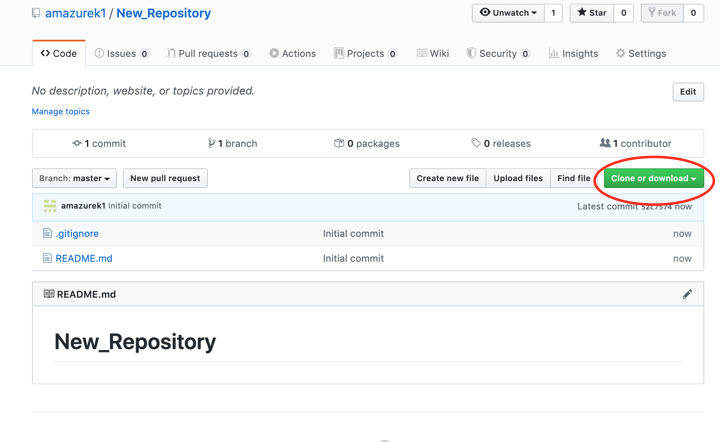View the fork count of 0
Image resolution: width=720 pixels, height=442 pixels.
[x=693, y=13]
